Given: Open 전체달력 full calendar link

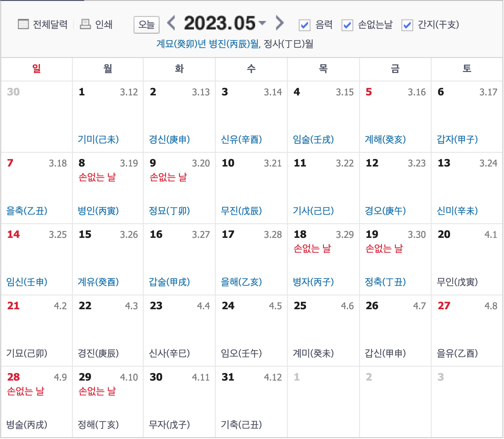Looking at the screenshot, I should pyautogui.click(x=50, y=24).
